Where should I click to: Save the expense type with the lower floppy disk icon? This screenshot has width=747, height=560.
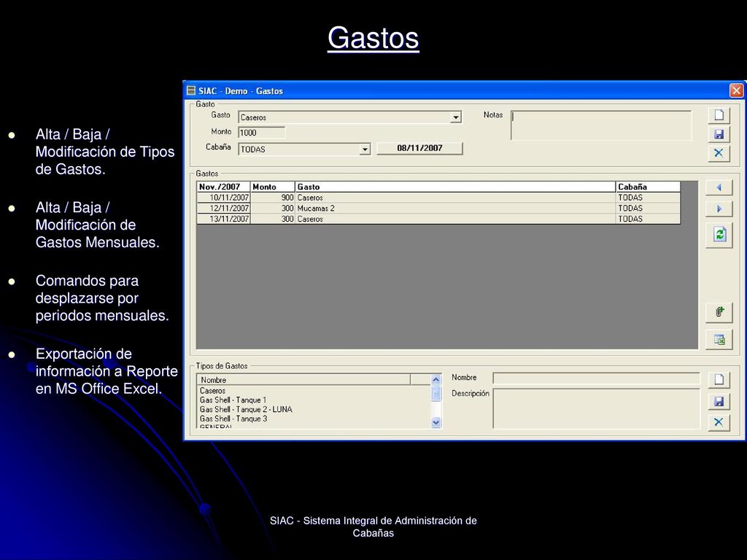(719, 402)
